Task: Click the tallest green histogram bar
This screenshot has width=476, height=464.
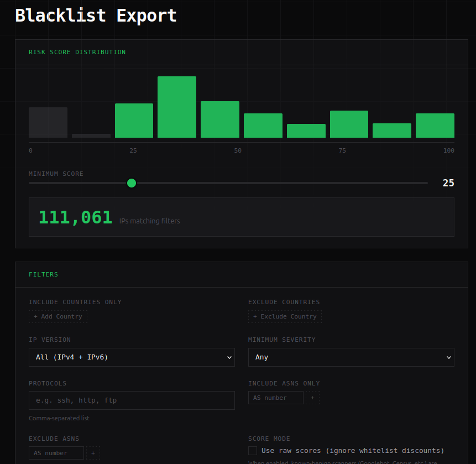Action: point(176,105)
